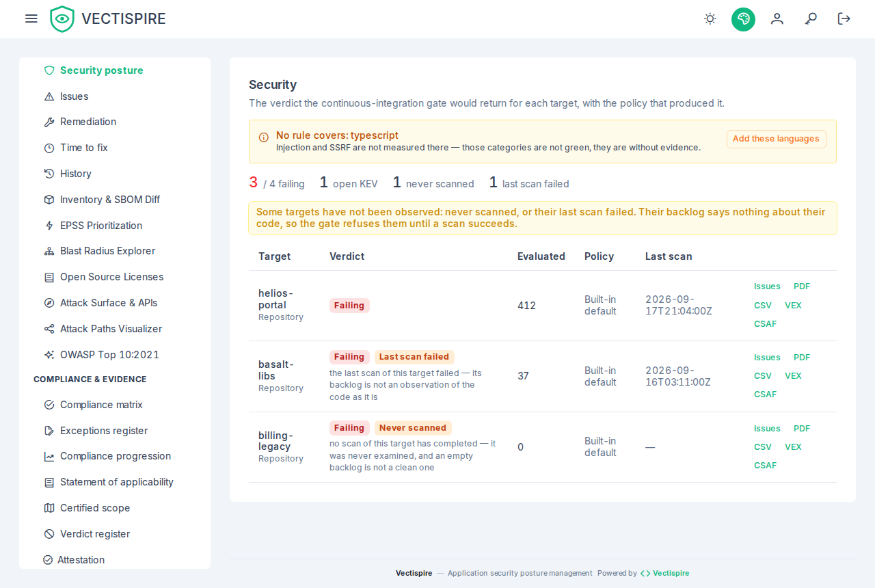Click the Issues warning triangle icon
This screenshot has height=588, width=875.
pyautogui.click(x=49, y=96)
